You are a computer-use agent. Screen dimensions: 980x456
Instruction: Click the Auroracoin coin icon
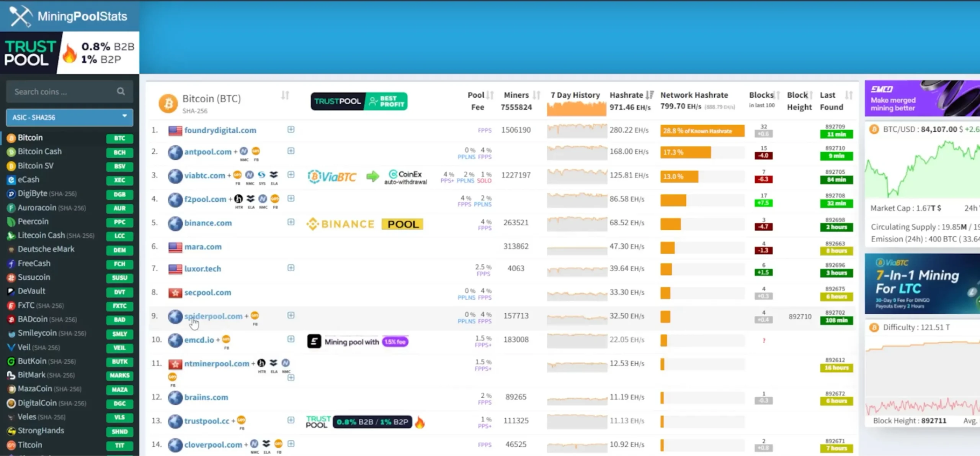coord(11,208)
